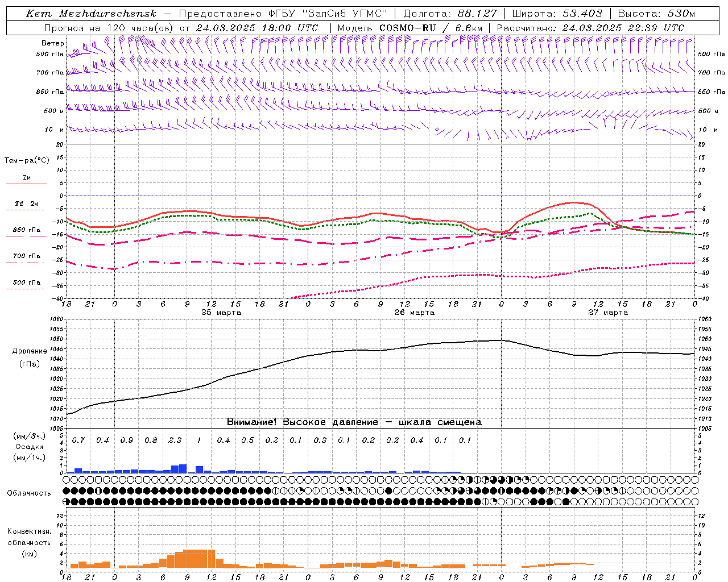728x582 pixels.
Task: Select the date label 26 марта
Action: pos(415,312)
